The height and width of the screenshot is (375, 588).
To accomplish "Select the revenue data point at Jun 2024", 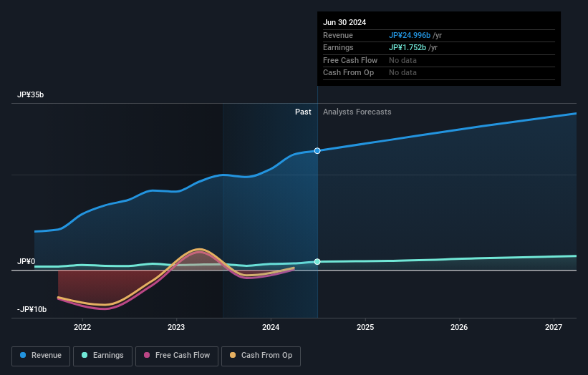I will pyautogui.click(x=317, y=150).
